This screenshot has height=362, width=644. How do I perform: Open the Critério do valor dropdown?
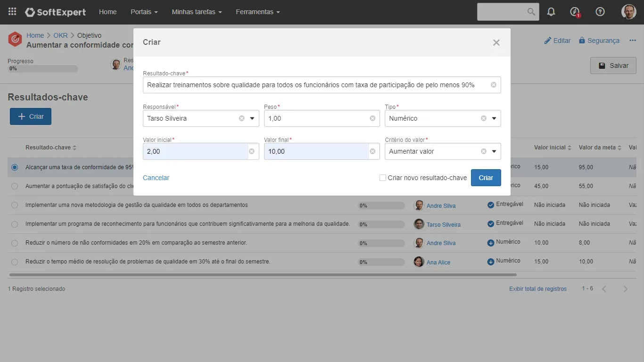(494, 151)
